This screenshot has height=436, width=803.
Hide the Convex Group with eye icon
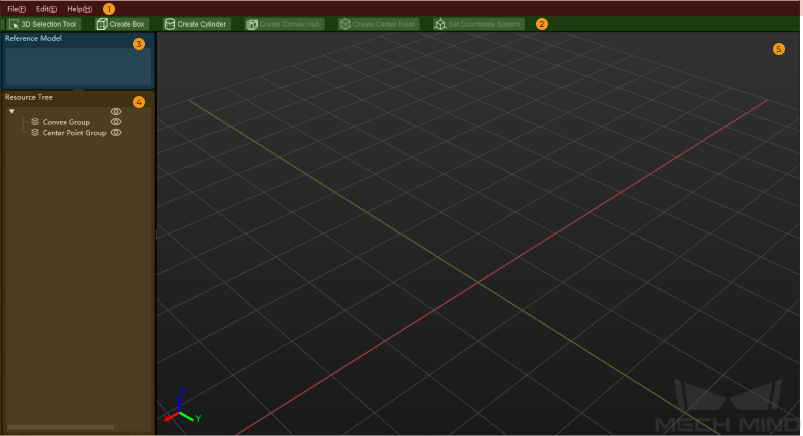116,122
